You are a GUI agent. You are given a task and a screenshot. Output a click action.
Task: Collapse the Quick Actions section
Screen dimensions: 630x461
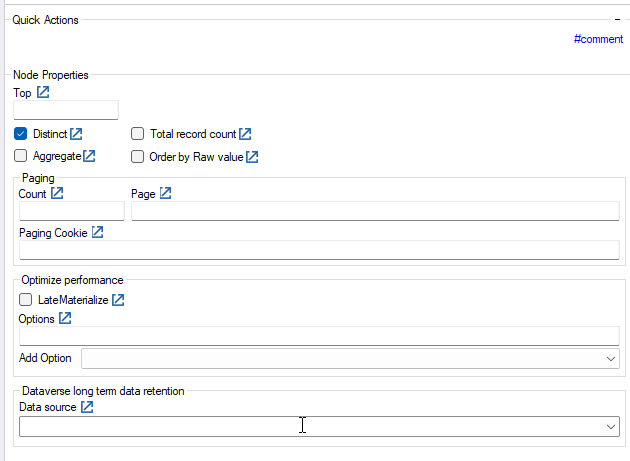click(618, 19)
